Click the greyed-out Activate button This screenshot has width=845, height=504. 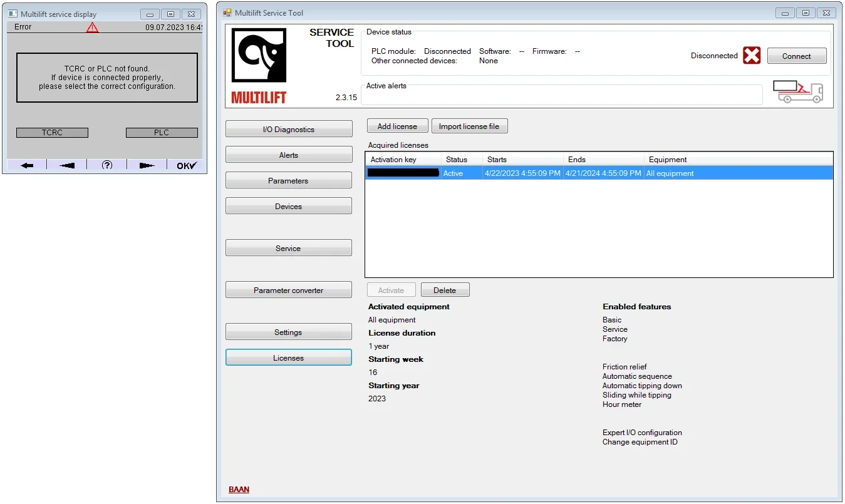[391, 290]
